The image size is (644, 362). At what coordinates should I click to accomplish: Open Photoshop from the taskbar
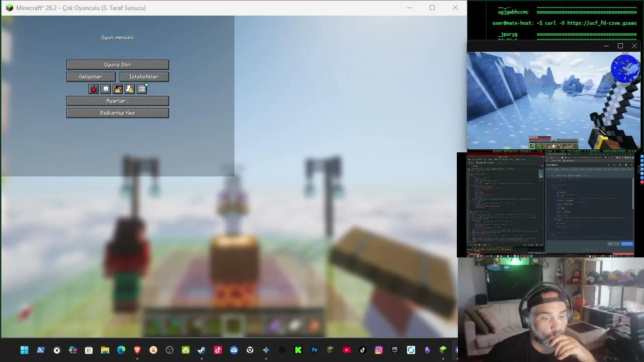(314, 350)
